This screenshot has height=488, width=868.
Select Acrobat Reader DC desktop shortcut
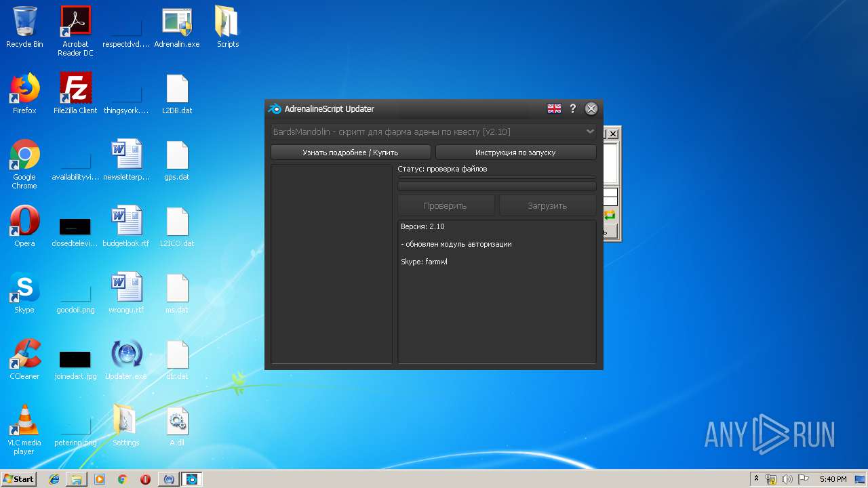75,31
